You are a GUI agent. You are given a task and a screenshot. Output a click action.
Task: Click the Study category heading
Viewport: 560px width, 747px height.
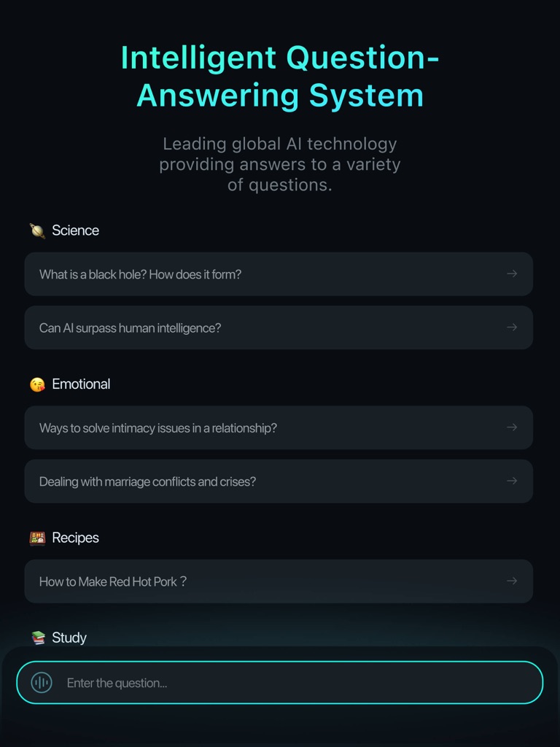[x=69, y=638]
